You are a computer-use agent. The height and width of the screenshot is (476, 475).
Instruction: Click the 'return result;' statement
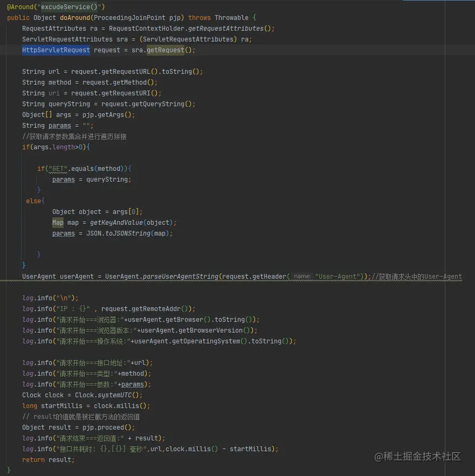tap(49, 460)
